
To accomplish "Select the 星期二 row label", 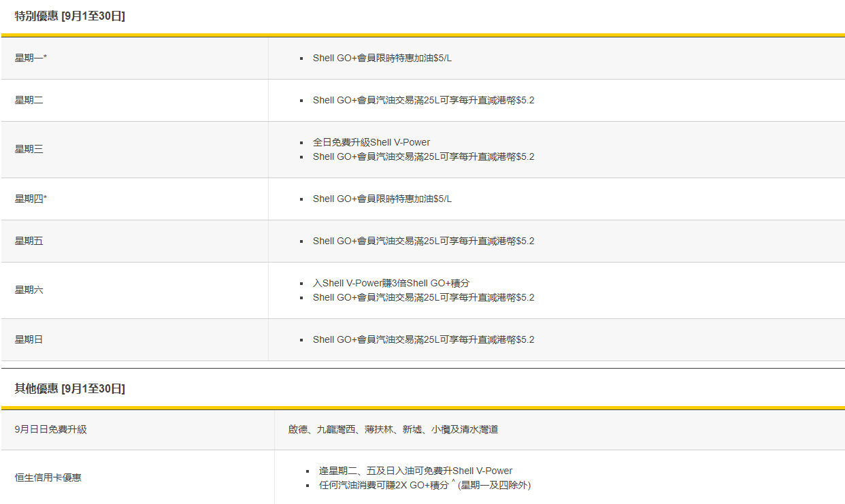I will 29,100.
